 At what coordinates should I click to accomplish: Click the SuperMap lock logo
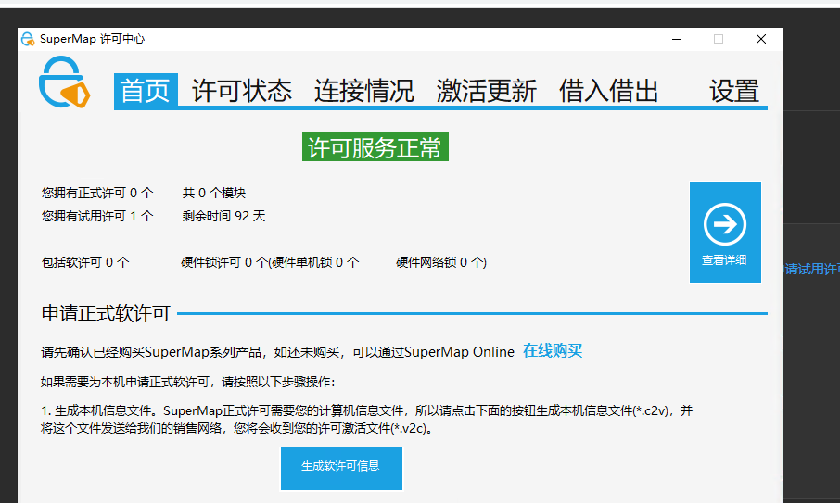[64, 82]
